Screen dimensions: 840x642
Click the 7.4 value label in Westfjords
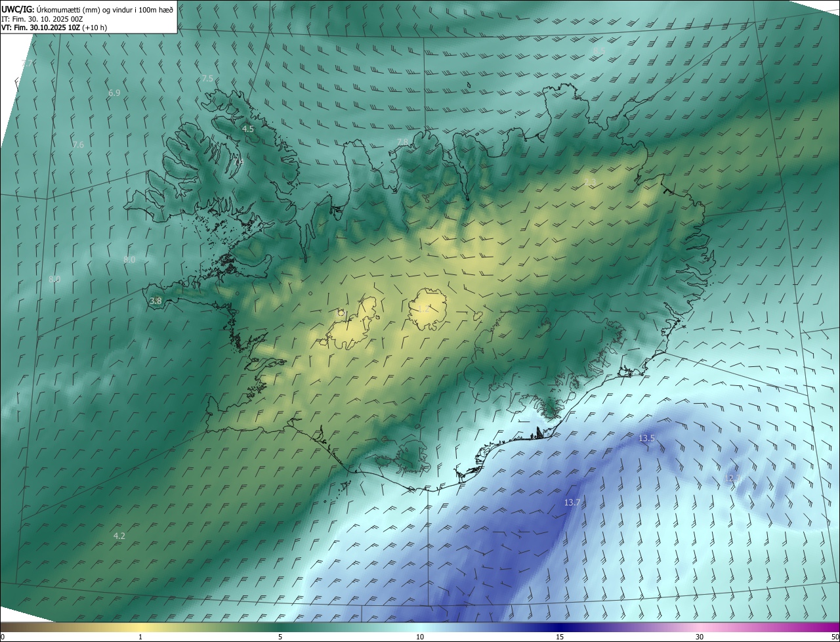pos(239,161)
